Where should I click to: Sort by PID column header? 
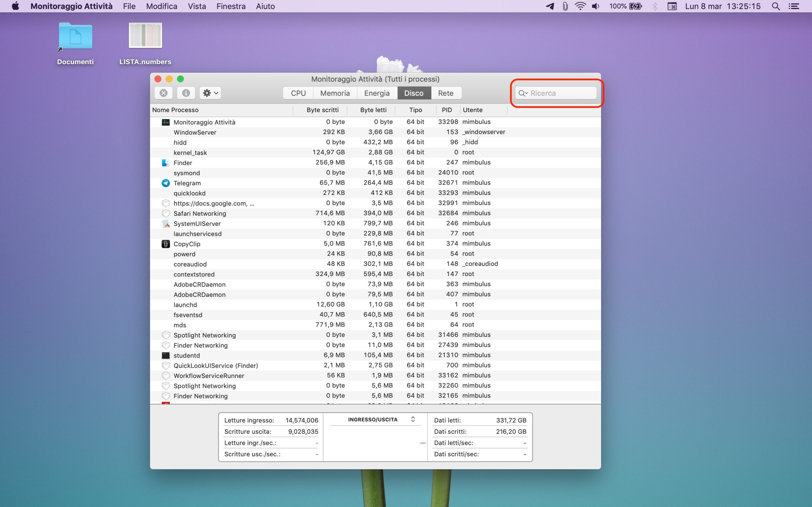[x=447, y=110]
